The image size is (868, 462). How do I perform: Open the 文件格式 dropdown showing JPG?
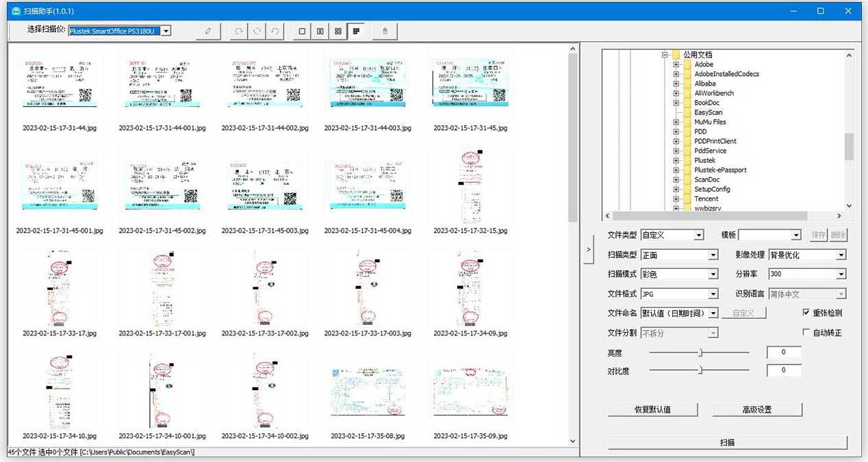[x=679, y=294]
